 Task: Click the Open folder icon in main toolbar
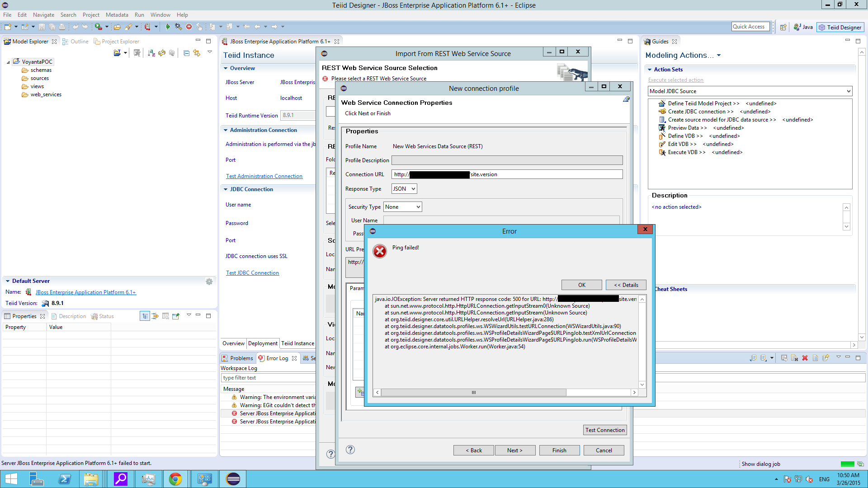[x=117, y=27]
